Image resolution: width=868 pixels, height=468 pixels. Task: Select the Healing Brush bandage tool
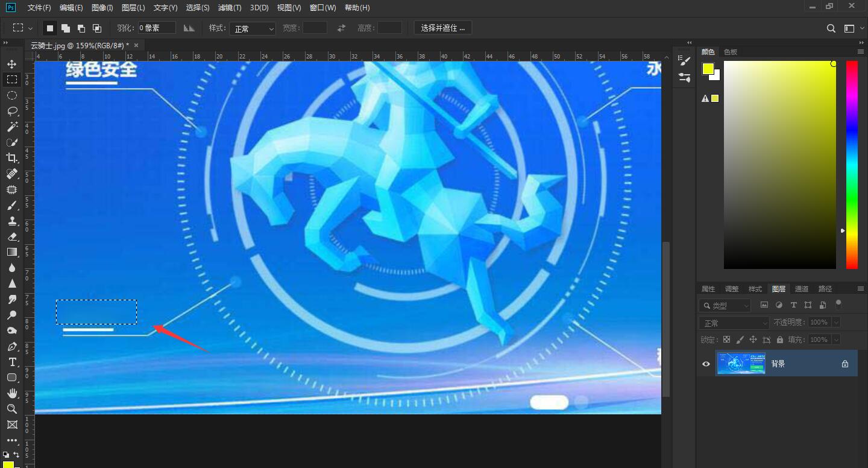coord(12,174)
